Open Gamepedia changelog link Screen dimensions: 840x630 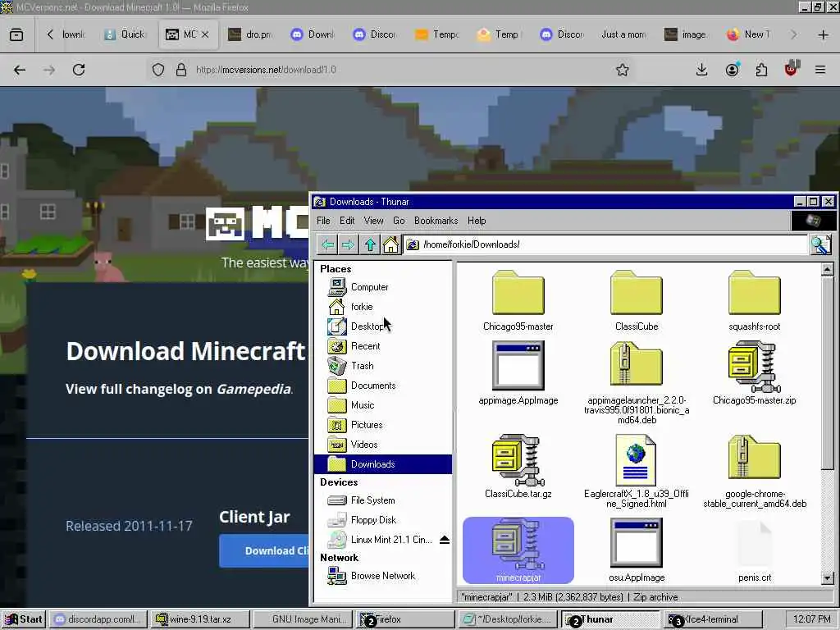[x=254, y=389]
